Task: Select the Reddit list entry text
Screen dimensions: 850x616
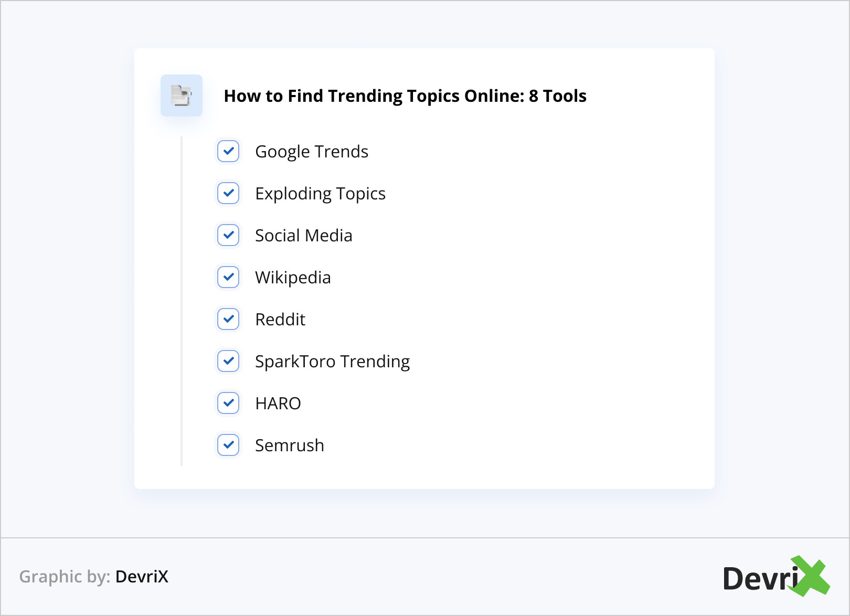Action: 280,320
